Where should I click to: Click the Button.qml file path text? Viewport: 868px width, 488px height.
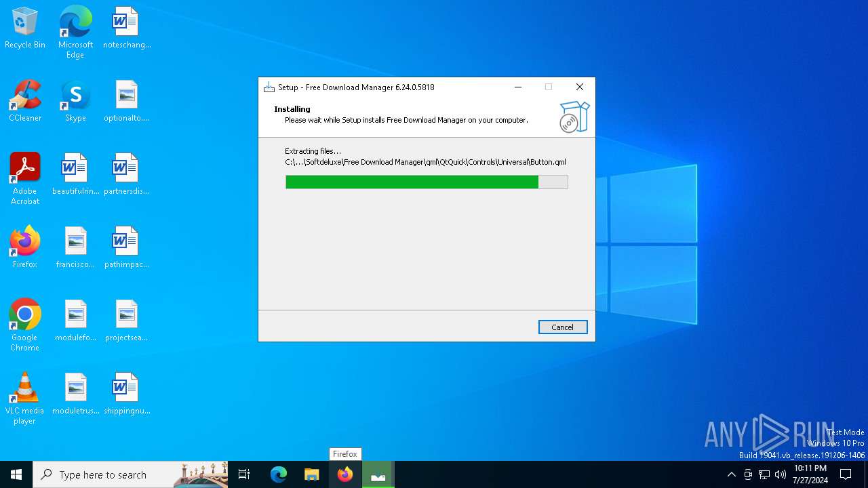[x=425, y=162]
